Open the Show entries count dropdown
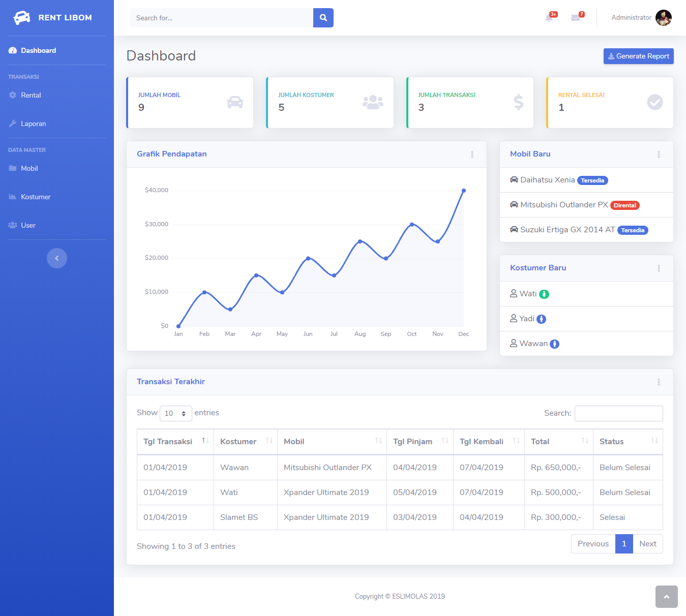The image size is (686, 616). pyautogui.click(x=175, y=413)
